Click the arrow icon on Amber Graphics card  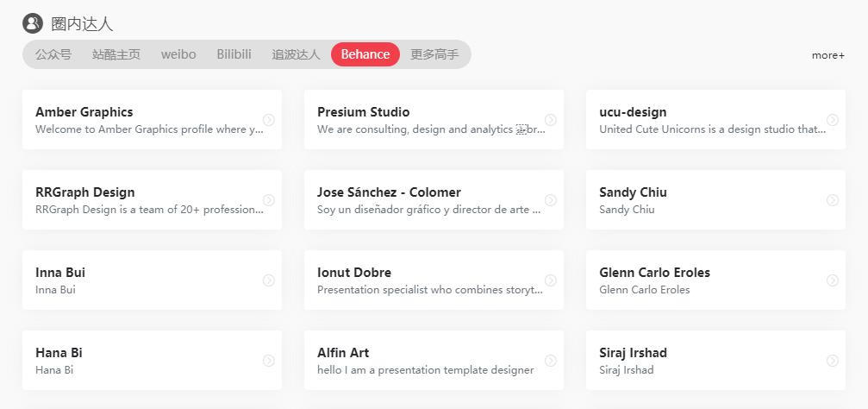[268, 120]
